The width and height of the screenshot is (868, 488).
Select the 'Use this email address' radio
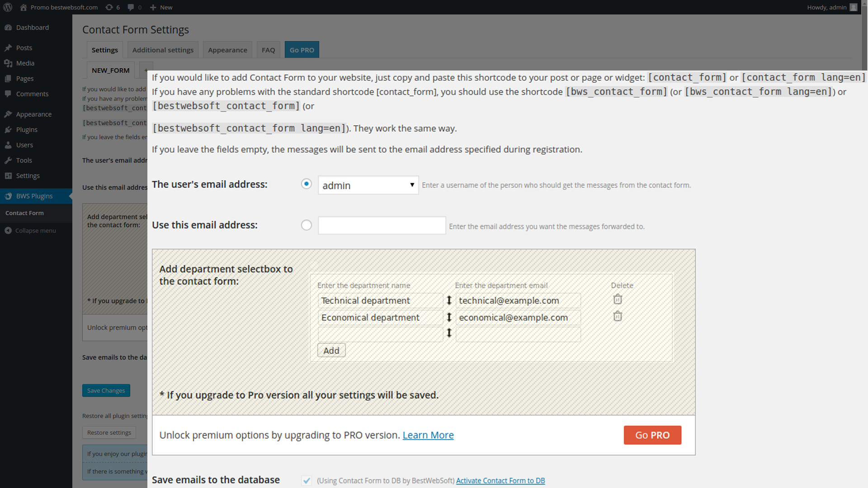306,225
